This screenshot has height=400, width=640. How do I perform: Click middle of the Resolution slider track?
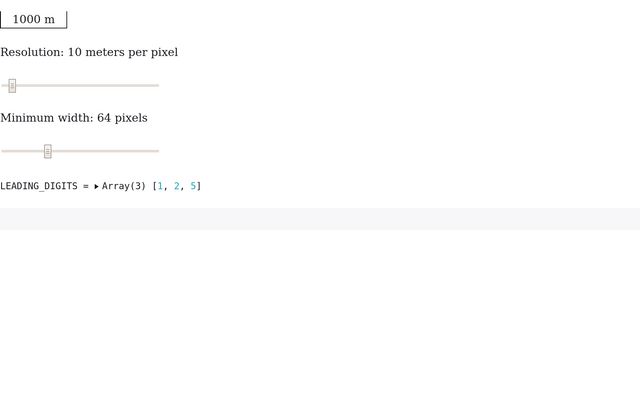tap(80, 86)
